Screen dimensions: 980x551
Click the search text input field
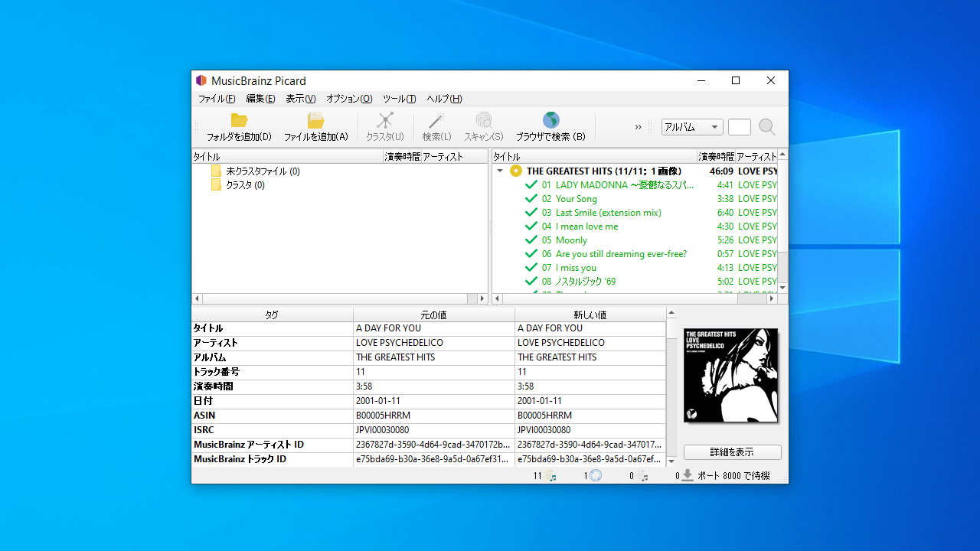(740, 127)
